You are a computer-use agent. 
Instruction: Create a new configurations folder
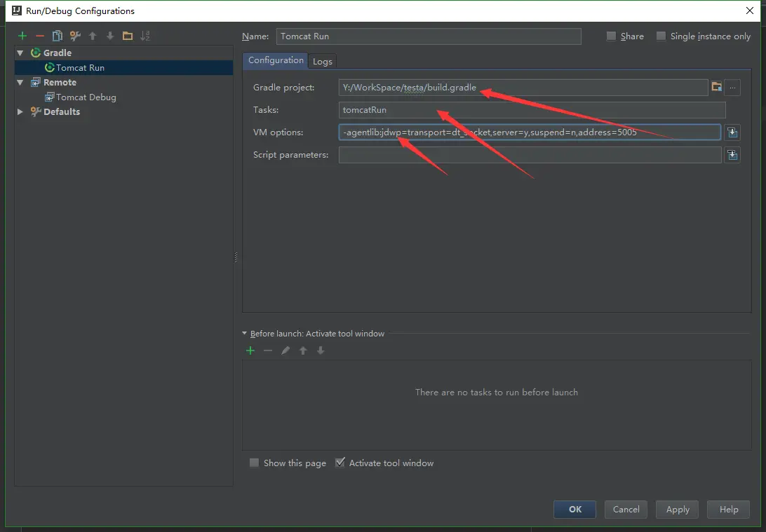click(x=128, y=36)
